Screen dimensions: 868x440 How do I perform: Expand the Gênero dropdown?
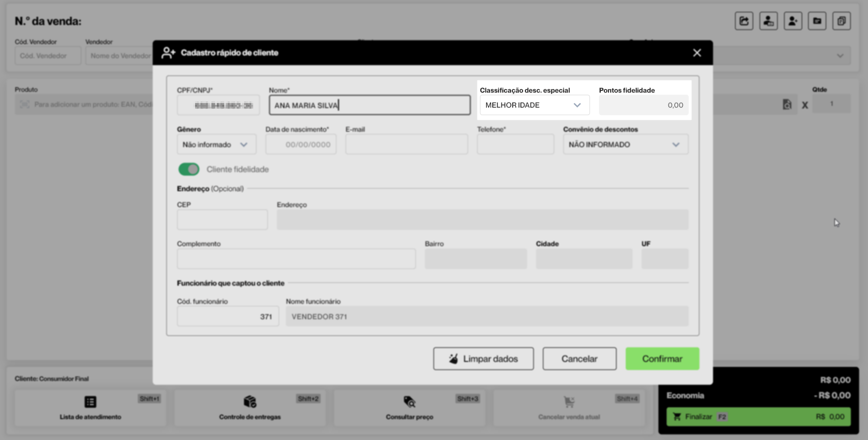tap(216, 145)
